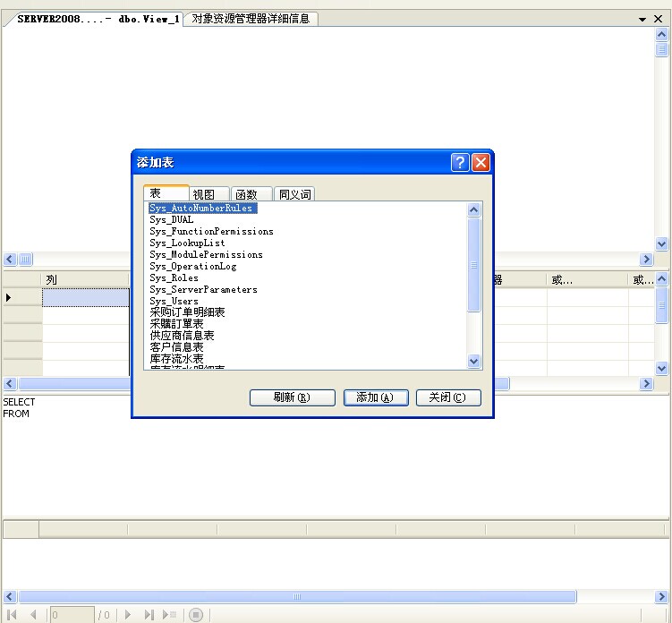This screenshot has height=623, width=672.
Task: Switch to the 同义词 tab
Action: point(294,194)
